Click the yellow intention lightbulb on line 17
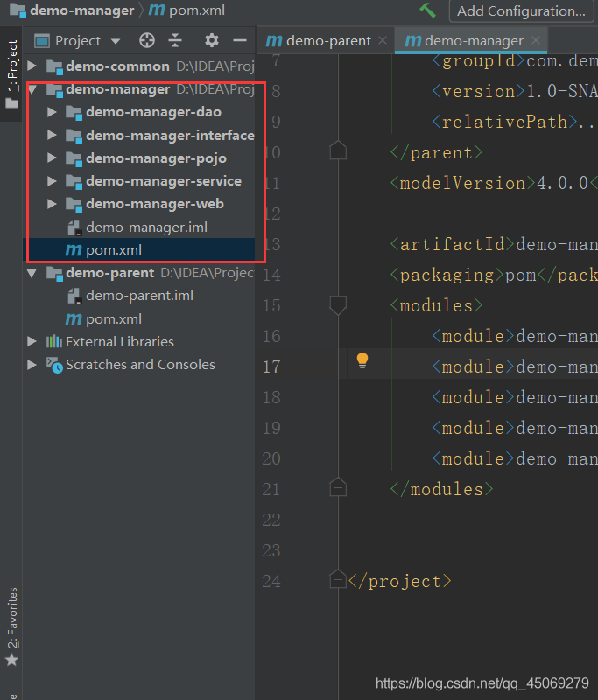598x700 pixels. pyautogui.click(x=362, y=360)
